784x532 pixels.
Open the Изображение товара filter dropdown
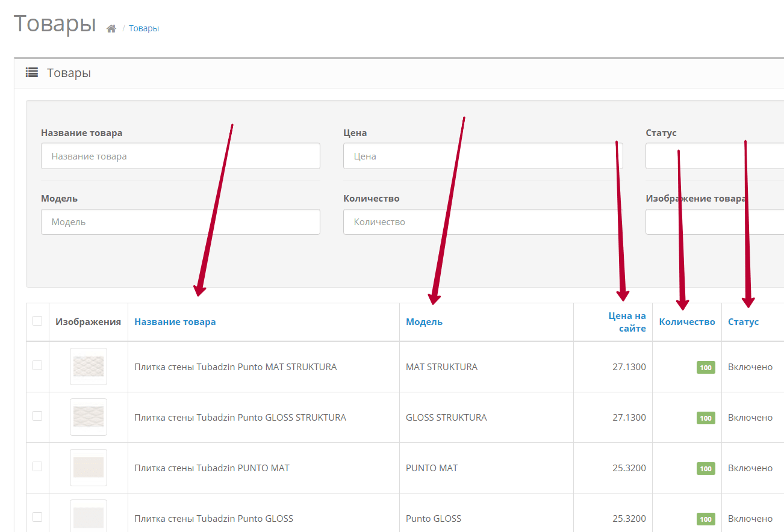click(714, 222)
